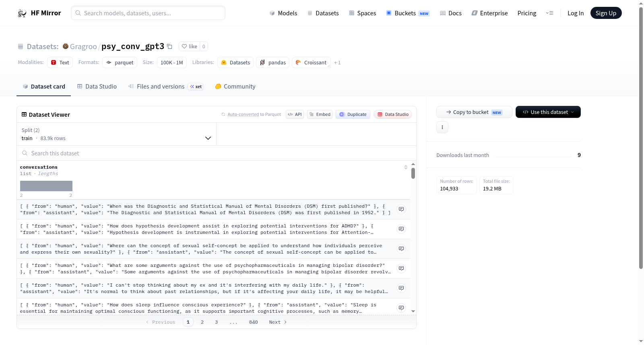Filter by parquet format tag

click(120, 62)
